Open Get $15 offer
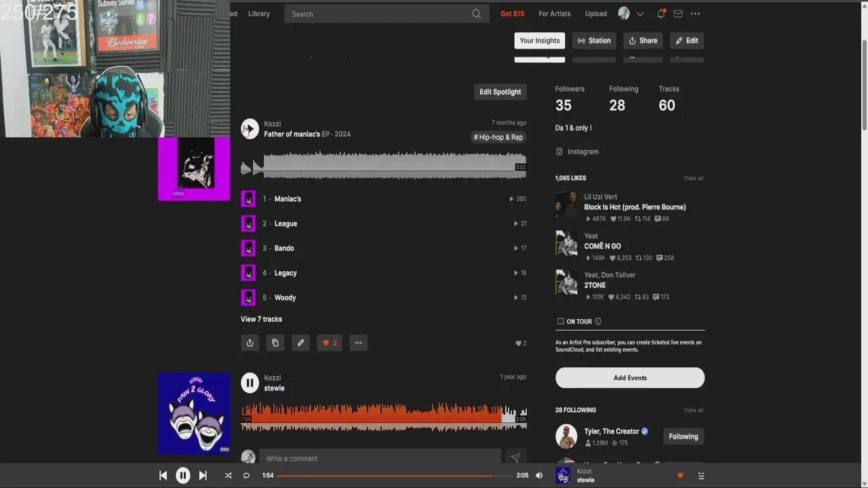Viewport: 868px width, 488px height. click(x=512, y=14)
